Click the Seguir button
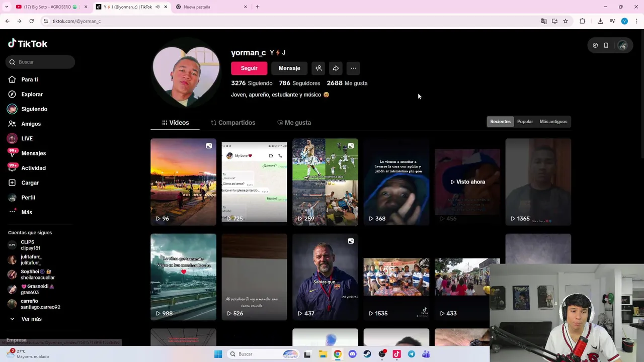Screen dimensions: 644x362 pyautogui.click(x=249, y=68)
